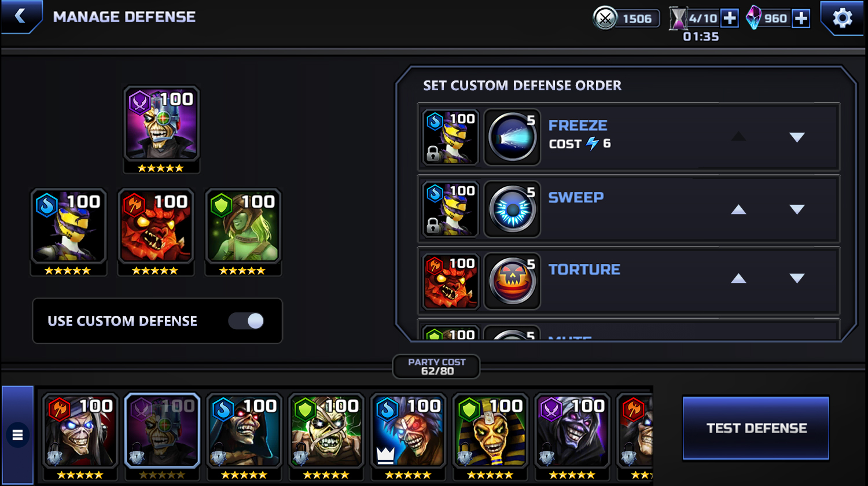The width and height of the screenshot is (868, 486).
Task: Click the Test Defense button
Action: pyautogui.click(x=756, y=428)
